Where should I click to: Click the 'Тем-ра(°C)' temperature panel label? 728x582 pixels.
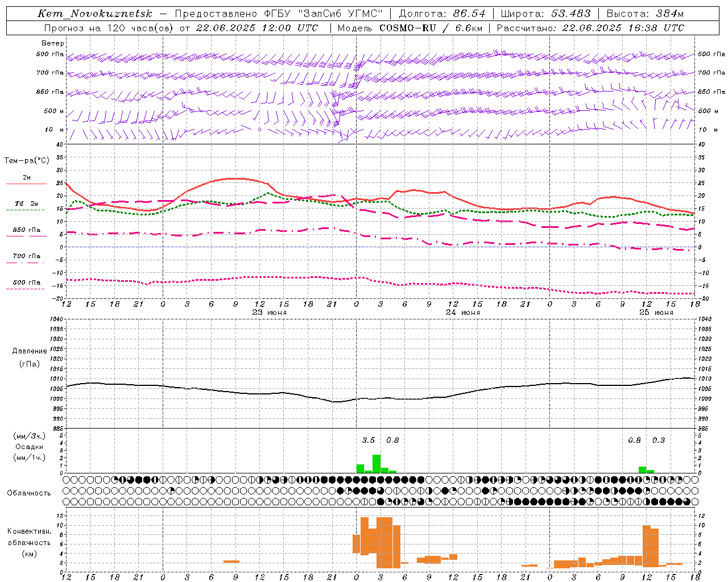tap(27, 161)
